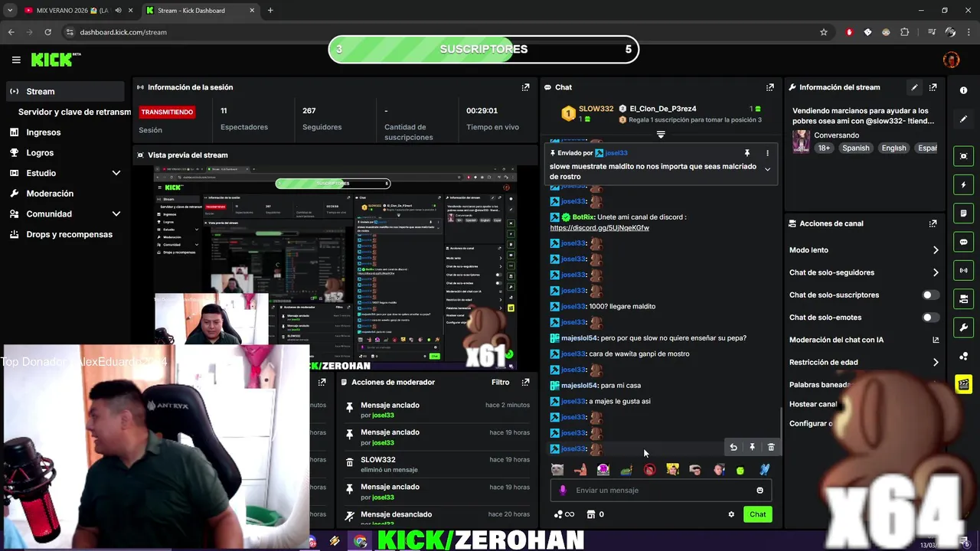Open Servidor y clave de retransmisión
This screenshot has height=551, width=980.
click(74, 112)
